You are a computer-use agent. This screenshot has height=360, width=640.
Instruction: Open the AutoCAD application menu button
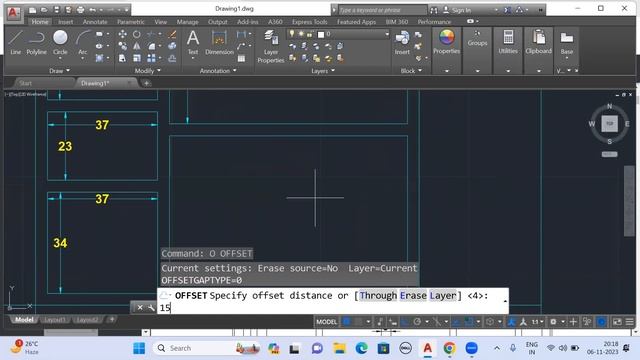[x=13, y=13]
